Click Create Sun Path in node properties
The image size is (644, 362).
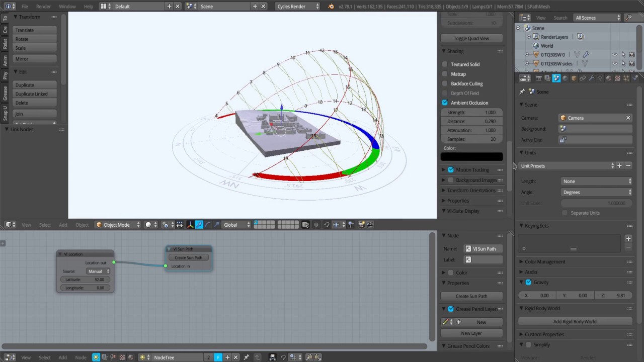point(471,296)
